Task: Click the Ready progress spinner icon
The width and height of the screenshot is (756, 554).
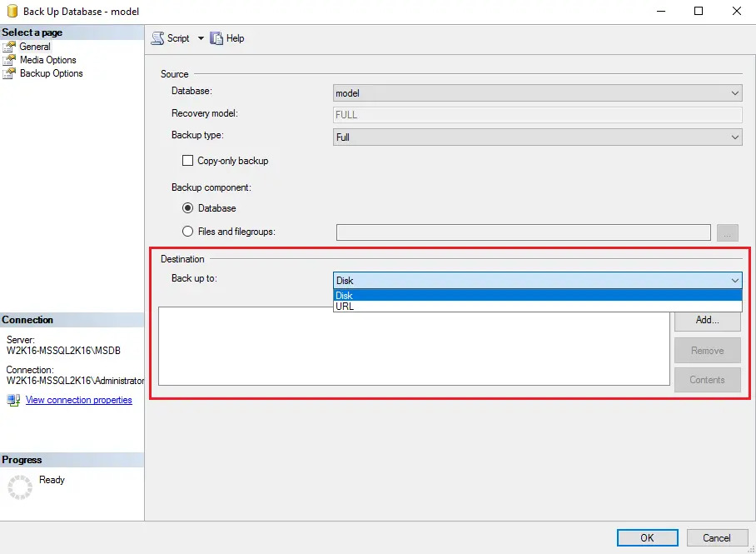Action: (x=19, y=487)
